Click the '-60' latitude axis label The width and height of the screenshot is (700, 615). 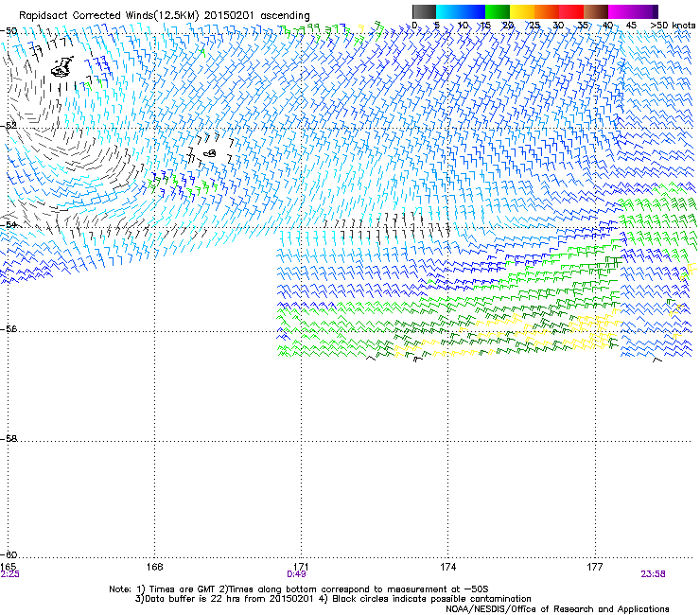[9, 554]
